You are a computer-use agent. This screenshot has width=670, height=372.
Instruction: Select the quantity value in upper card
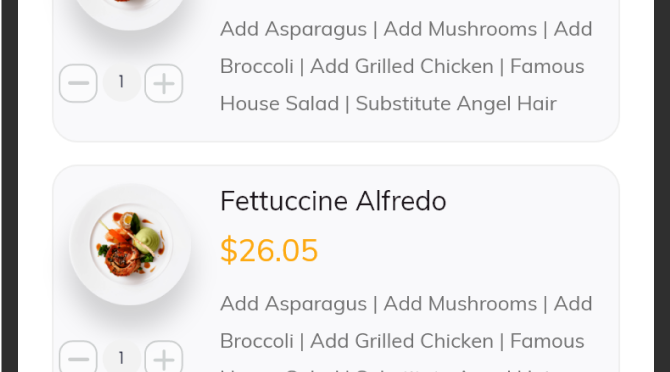tap(121, 82)
